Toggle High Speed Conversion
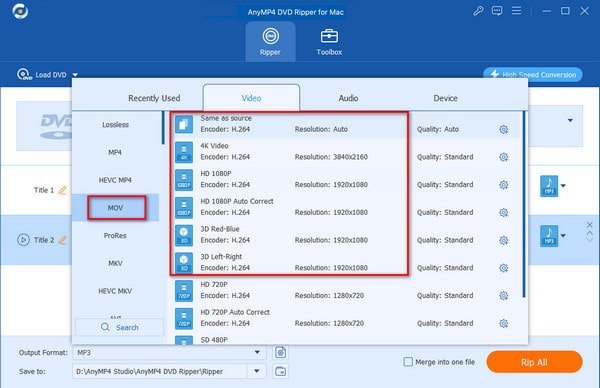 tap(533, 74)
